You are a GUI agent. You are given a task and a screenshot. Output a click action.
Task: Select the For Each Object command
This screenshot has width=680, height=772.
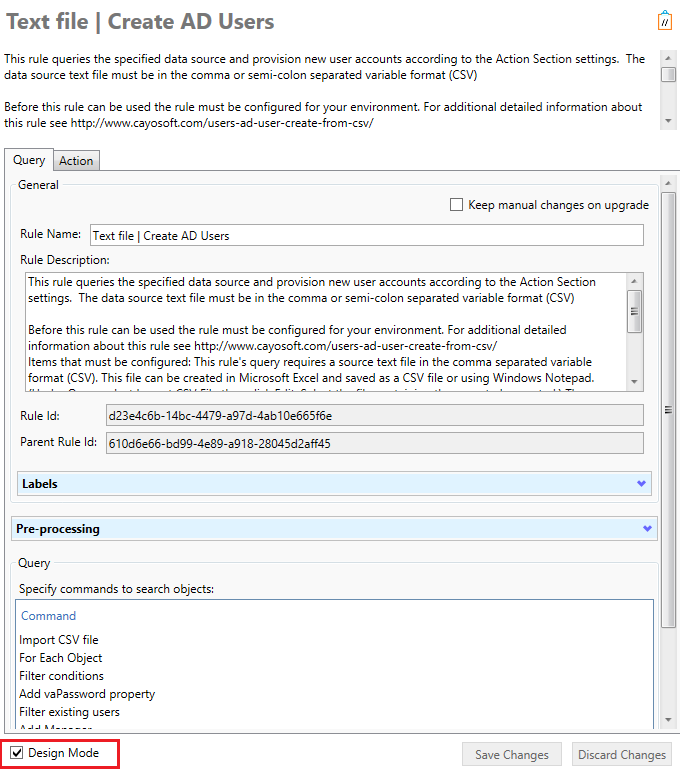click(x=61, y=658)
